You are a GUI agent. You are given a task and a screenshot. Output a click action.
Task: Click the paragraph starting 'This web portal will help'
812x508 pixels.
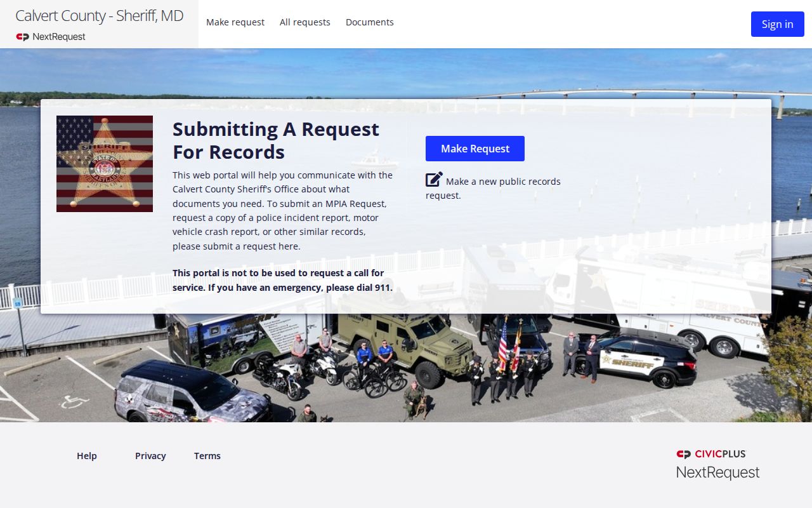tap(283, 210)
